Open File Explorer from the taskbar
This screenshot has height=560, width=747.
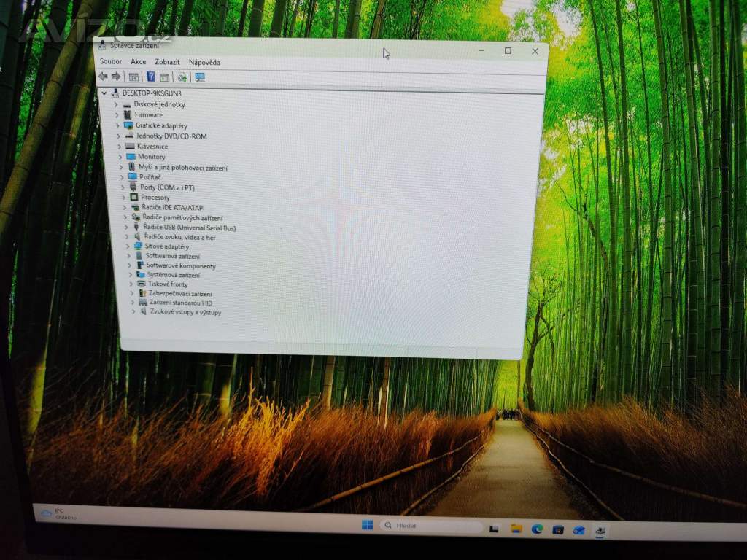point(516,529)
